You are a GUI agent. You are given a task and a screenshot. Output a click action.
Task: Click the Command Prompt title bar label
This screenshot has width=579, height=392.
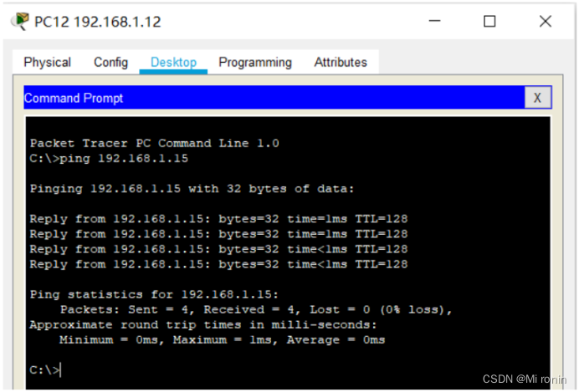click(74, 98)
